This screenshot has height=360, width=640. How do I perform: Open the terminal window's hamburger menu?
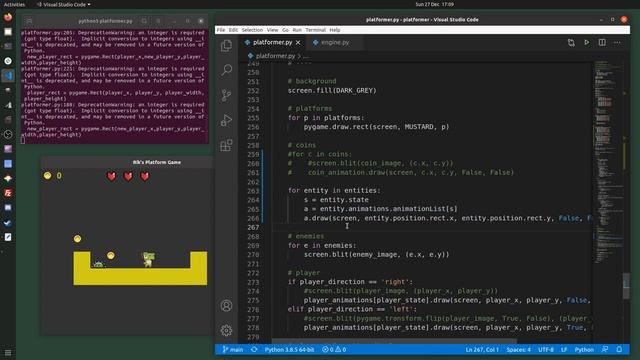(x=158, y=21)
